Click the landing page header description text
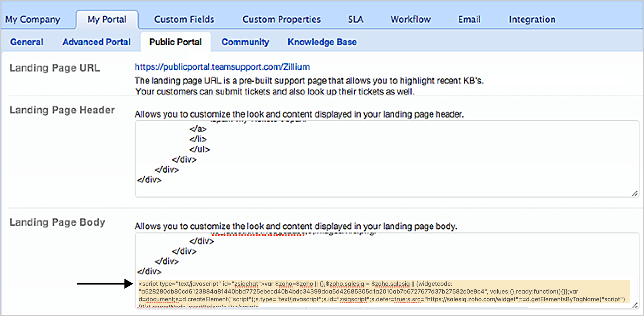The image size is (644, 316). click(299, 114)
